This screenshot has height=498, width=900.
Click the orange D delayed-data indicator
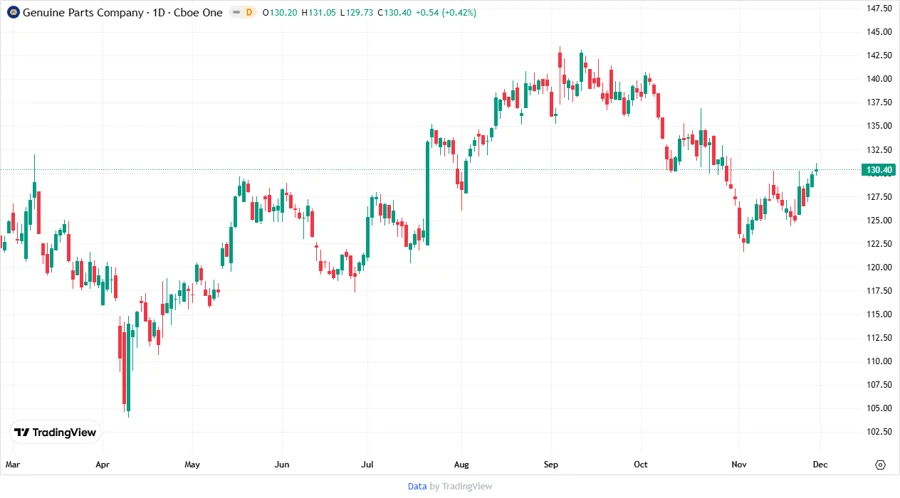click(249, 12)
